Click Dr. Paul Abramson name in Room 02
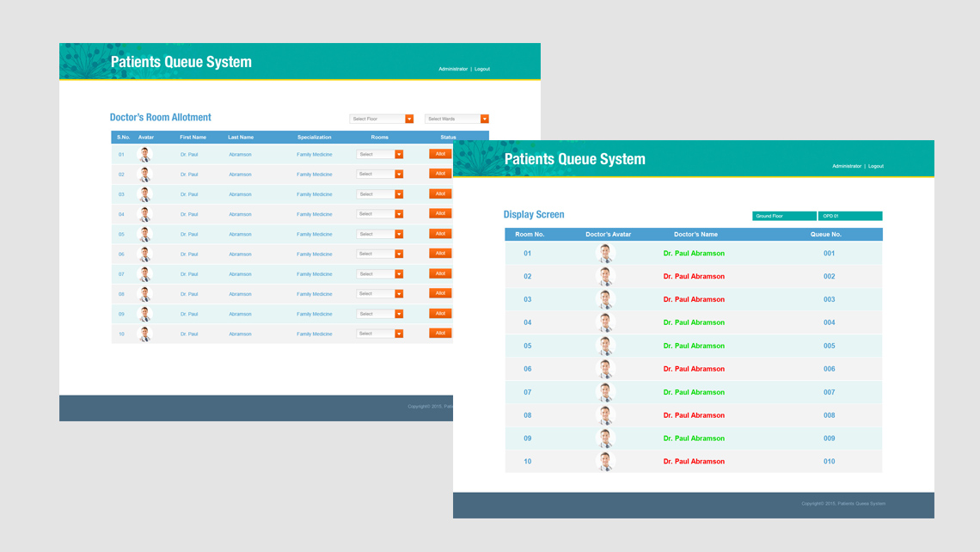 point(694,277)
